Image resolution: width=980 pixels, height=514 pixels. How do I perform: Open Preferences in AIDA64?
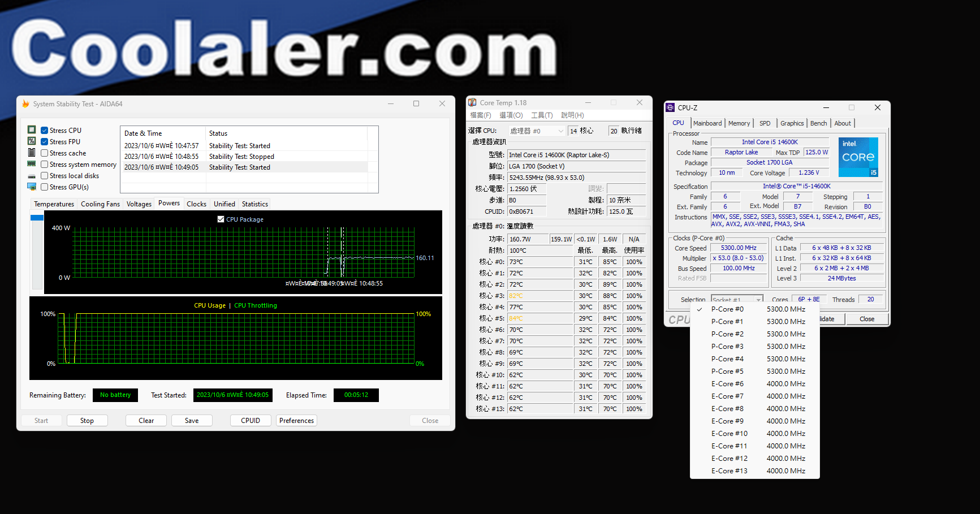tap(296, 421)
